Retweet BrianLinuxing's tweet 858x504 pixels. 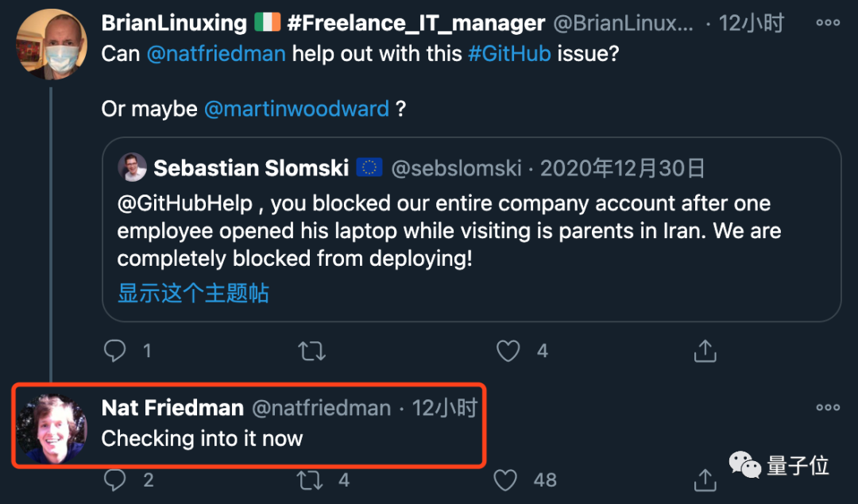[312, 350]
